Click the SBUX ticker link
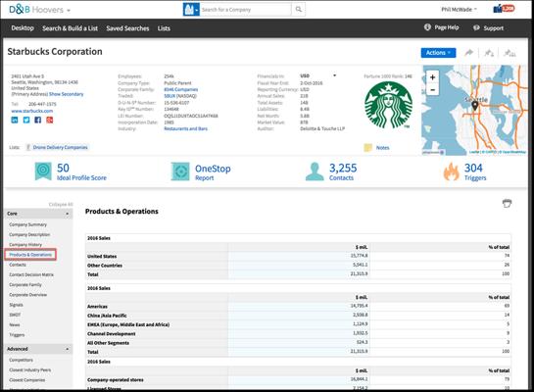534x392 pixels. coord(170,96)
